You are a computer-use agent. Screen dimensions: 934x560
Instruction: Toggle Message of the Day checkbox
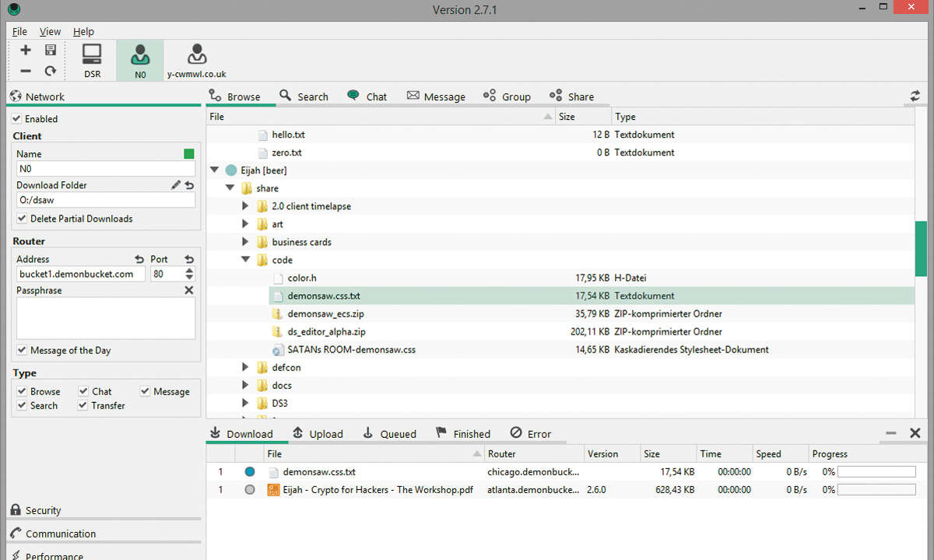(22, 350)
